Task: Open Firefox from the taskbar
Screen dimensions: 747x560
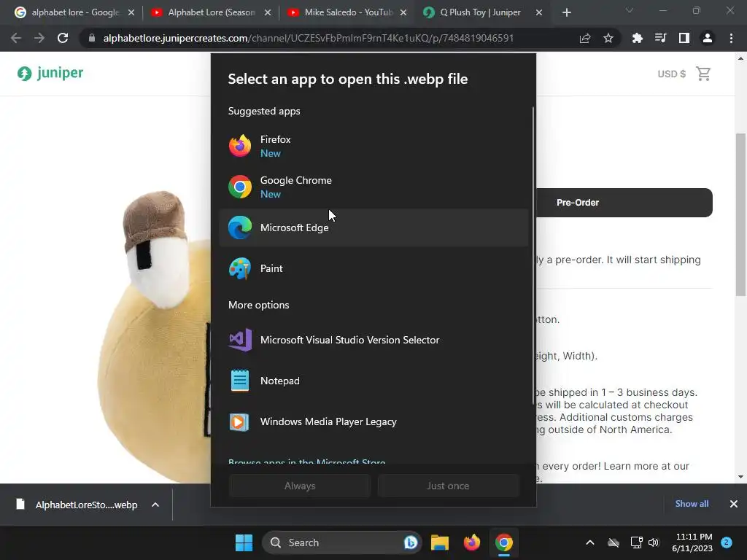Action: click(x=472, y=542)
